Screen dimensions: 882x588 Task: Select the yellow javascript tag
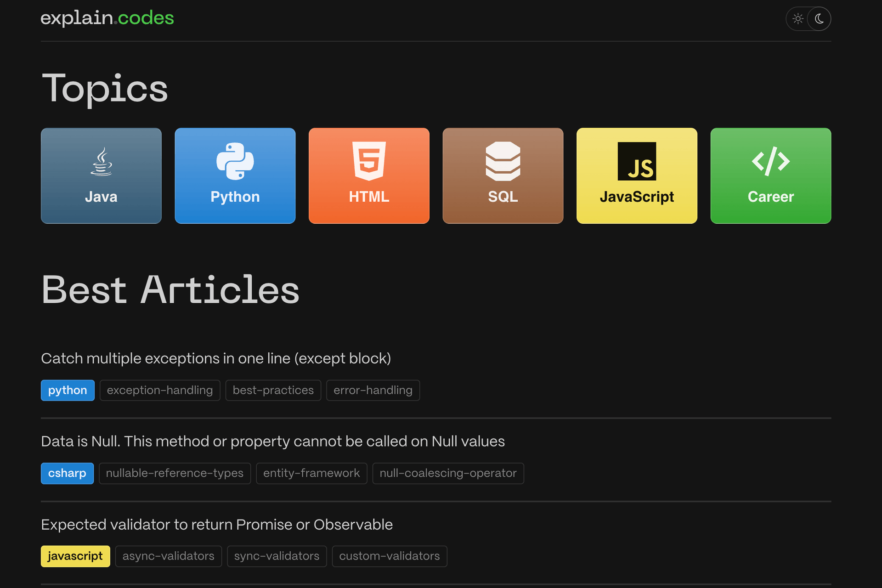(x=75, y=556)
